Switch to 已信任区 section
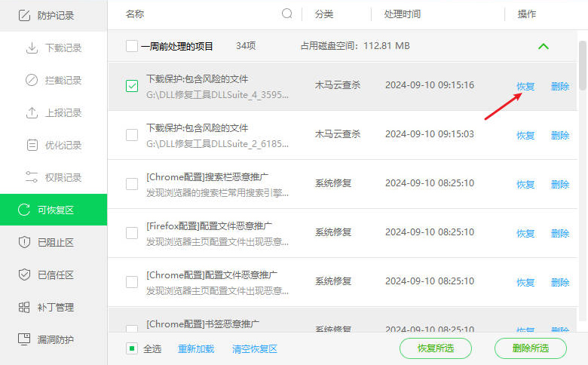This screenshot has height=365, width=588. (54, 275)
